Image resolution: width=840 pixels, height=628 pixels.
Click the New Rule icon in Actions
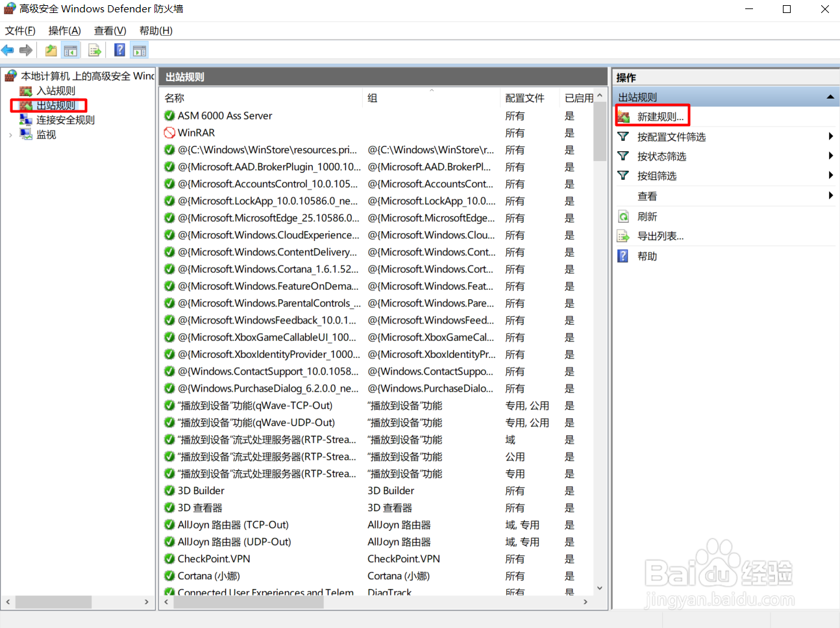click(x=623, y=117)
